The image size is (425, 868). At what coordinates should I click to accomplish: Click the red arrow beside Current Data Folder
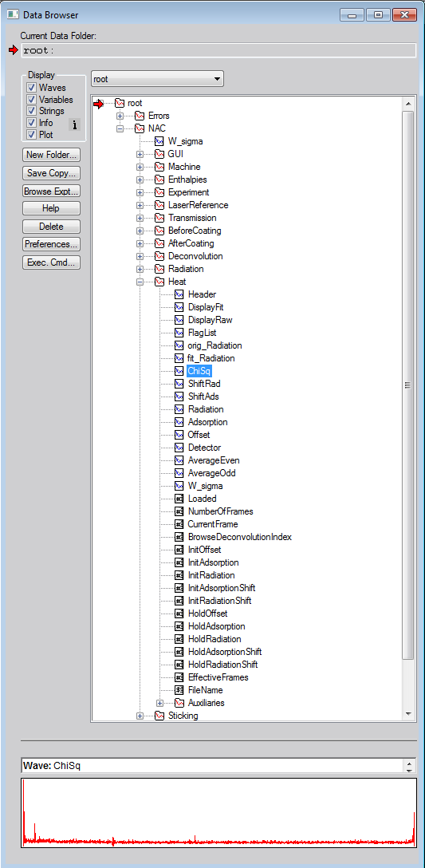14,50
